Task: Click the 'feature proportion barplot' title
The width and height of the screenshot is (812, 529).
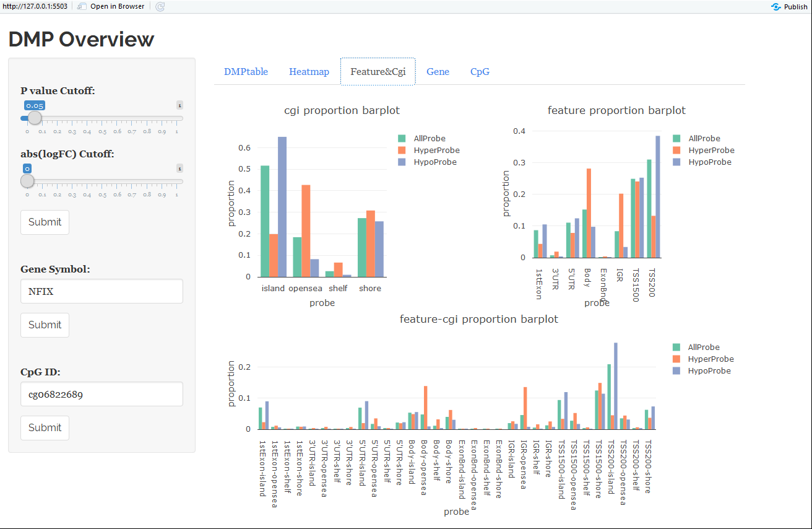Action: pos(616,110)
